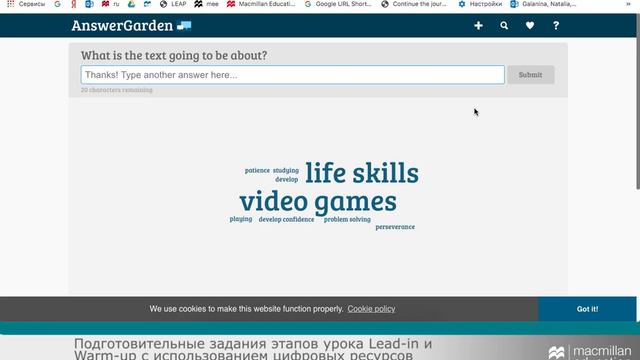Screen dimensions: 640x360
Task: Click the AnswerGarden logo
Action: pos(131,26)
